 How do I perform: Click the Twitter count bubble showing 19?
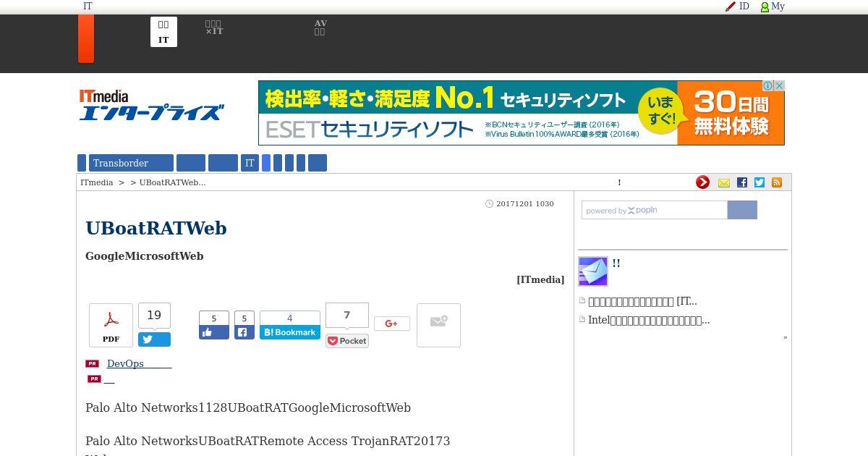coord(154,316)
